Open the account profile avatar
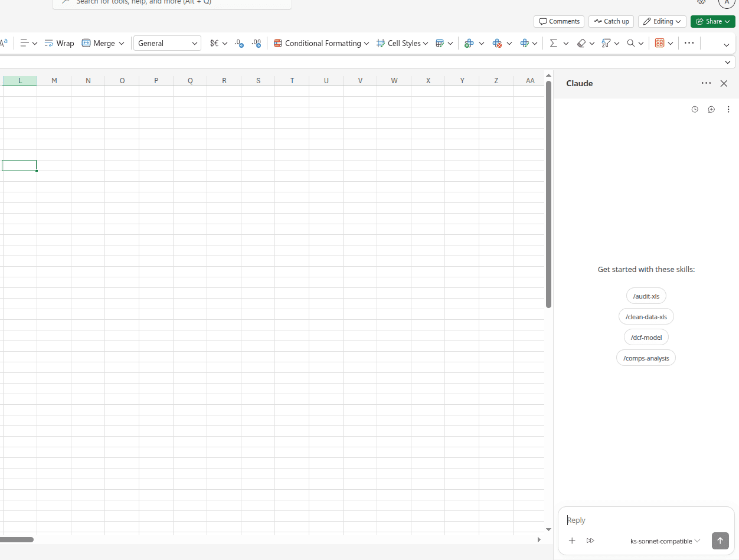The width and height of the screenshot is (739, 560). 727,2
